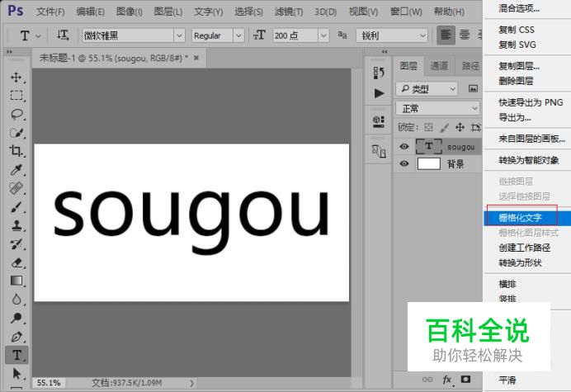Screen dimensions: 571x392
Task: Select the History Brush tool
Action: pos(16,244)
